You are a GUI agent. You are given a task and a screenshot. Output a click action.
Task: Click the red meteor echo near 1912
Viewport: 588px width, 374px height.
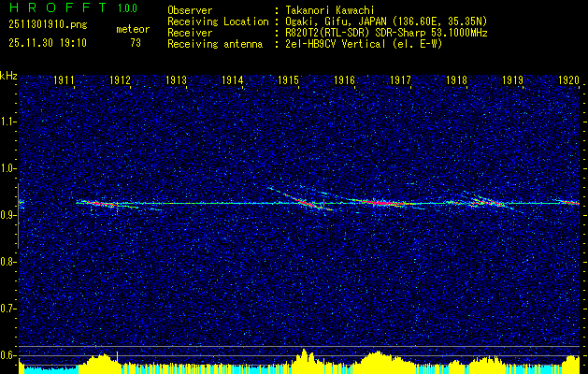coord(105,204)
